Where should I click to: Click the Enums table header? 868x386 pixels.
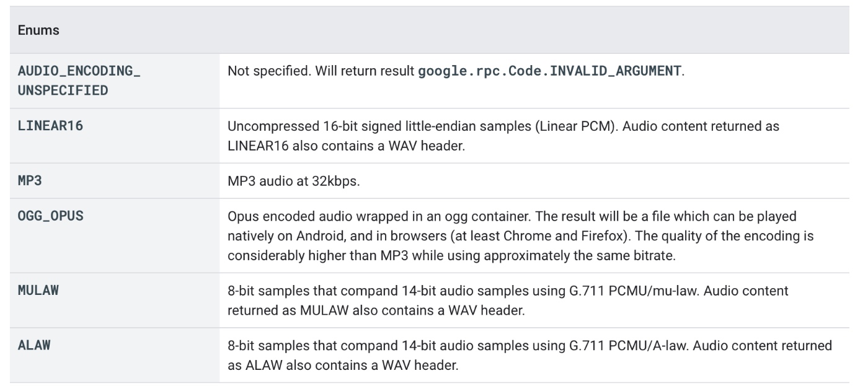pos(38,30)
